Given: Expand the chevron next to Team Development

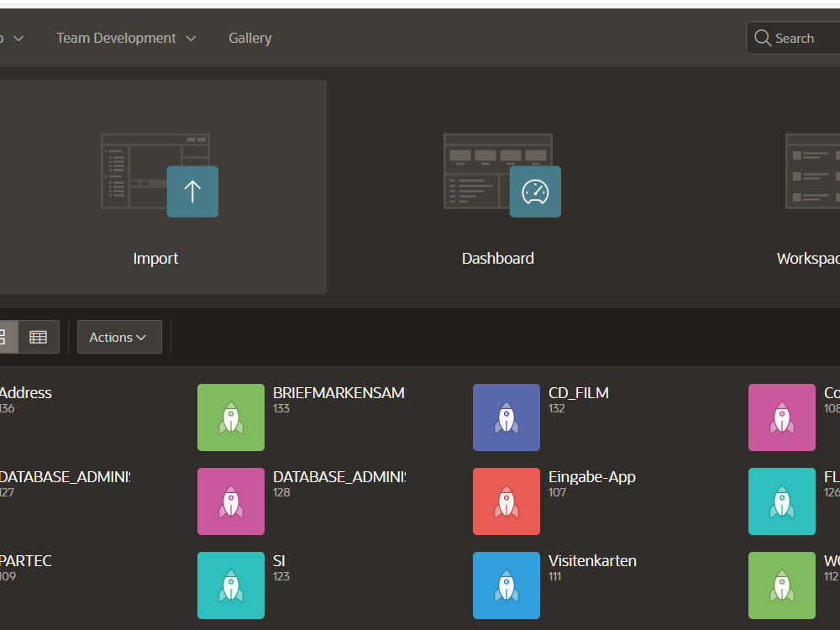Looking at the screenshot, I should point(191,39).
